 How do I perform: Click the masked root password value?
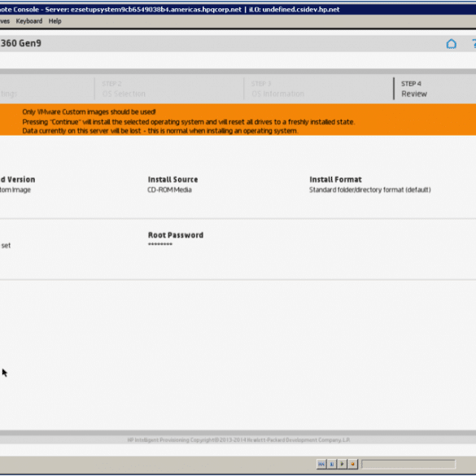click(160, 244)
